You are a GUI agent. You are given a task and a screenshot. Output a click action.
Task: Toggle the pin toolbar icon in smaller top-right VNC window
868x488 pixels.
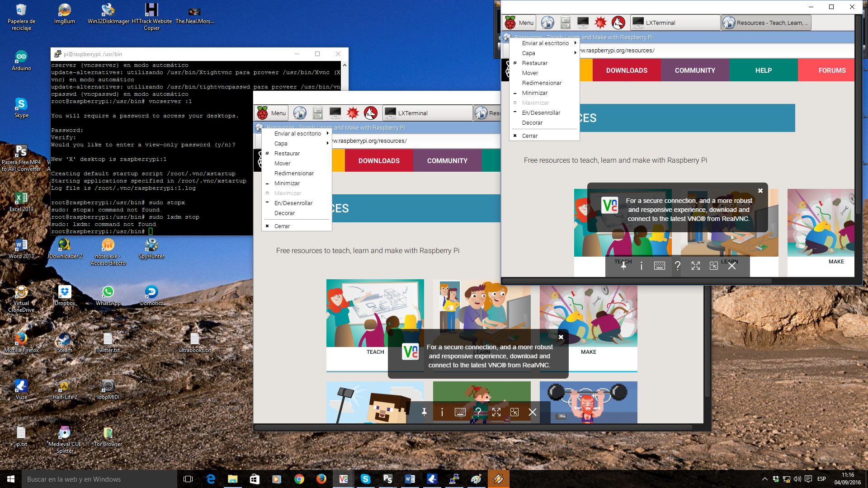tap(623, 266)
